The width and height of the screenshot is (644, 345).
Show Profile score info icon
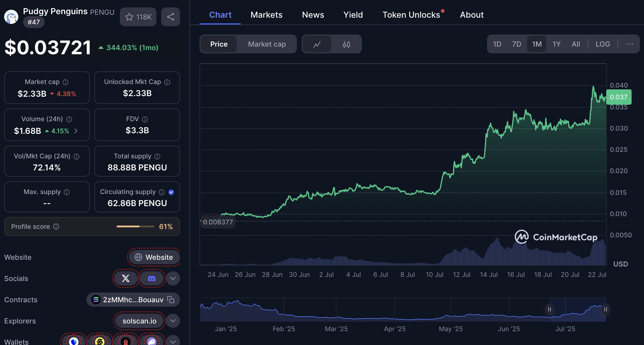coord(56,226)
